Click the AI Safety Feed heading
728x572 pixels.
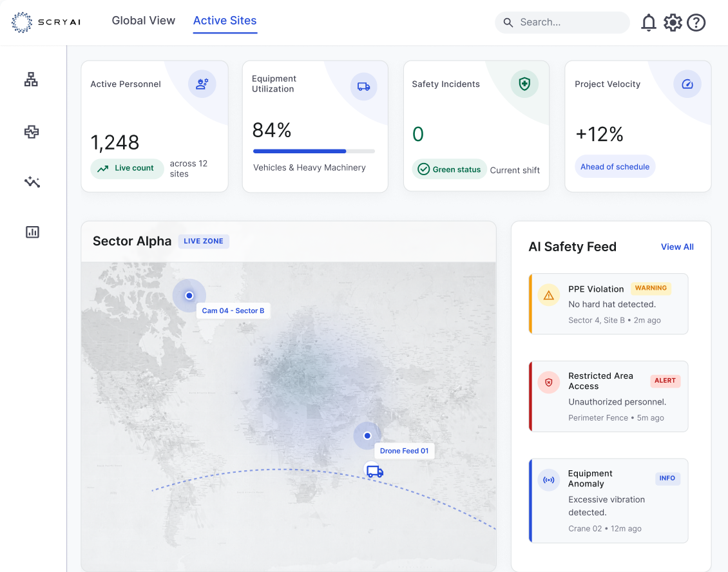573,247
